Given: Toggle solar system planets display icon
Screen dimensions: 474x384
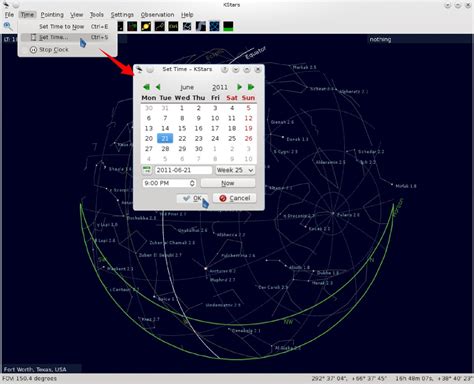Looking at the screenshot, I should point(146,26).
